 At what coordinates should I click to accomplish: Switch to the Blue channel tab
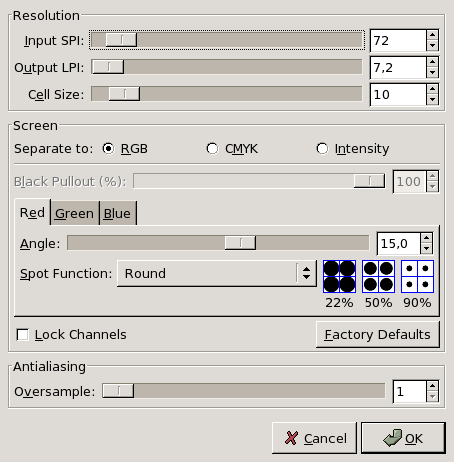pyautogui.click(x=117, y=213)
